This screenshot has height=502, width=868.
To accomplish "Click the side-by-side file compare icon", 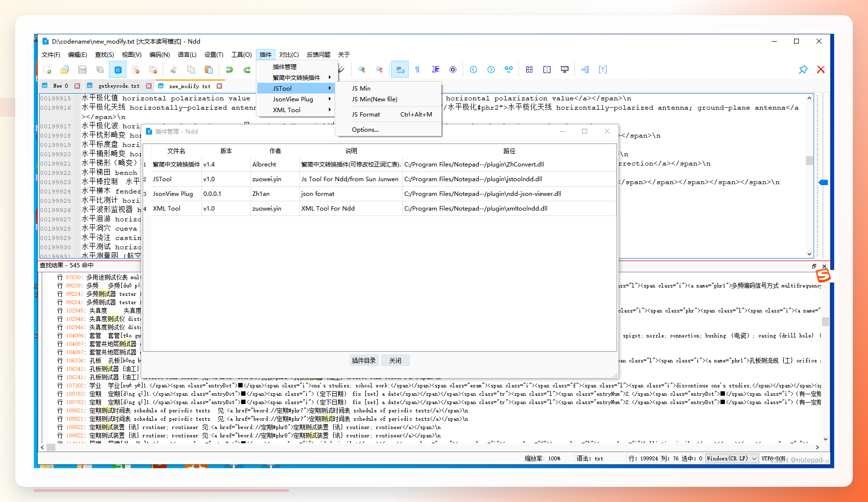I will coord(529,70).
